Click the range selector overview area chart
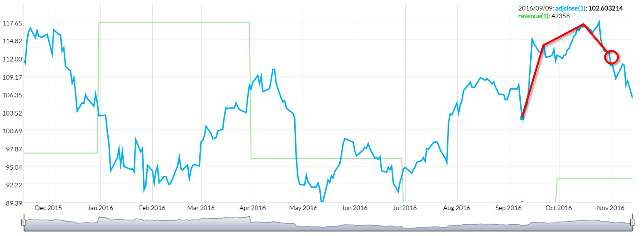The width and height of the screenshot is (644, 236). [328, 223]
